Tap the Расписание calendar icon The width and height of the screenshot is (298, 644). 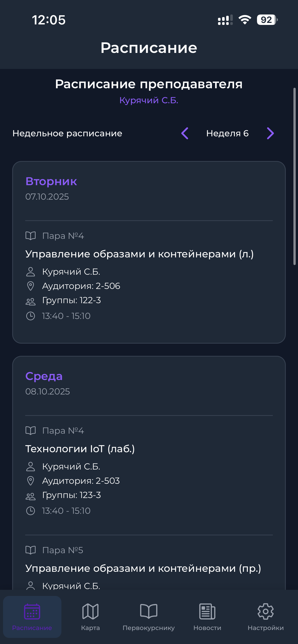click(x=32, y=611)
